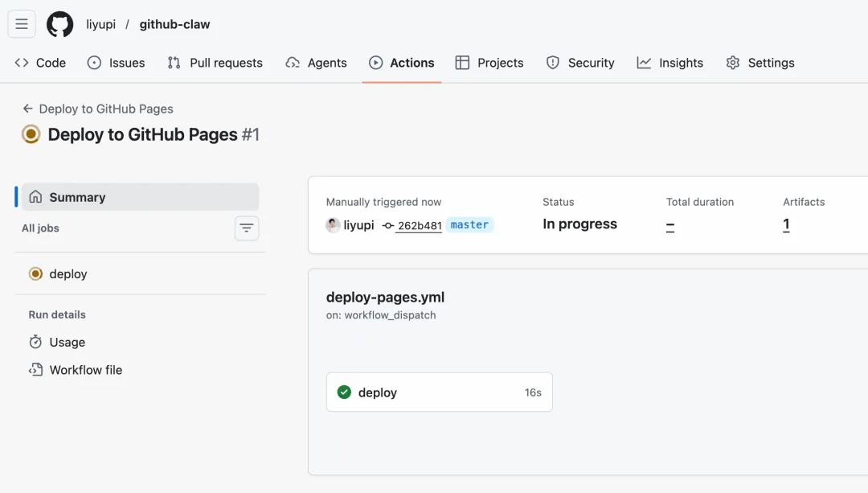
Task: Click liyupi's avatar in run summary
Action: coord(333,225)
